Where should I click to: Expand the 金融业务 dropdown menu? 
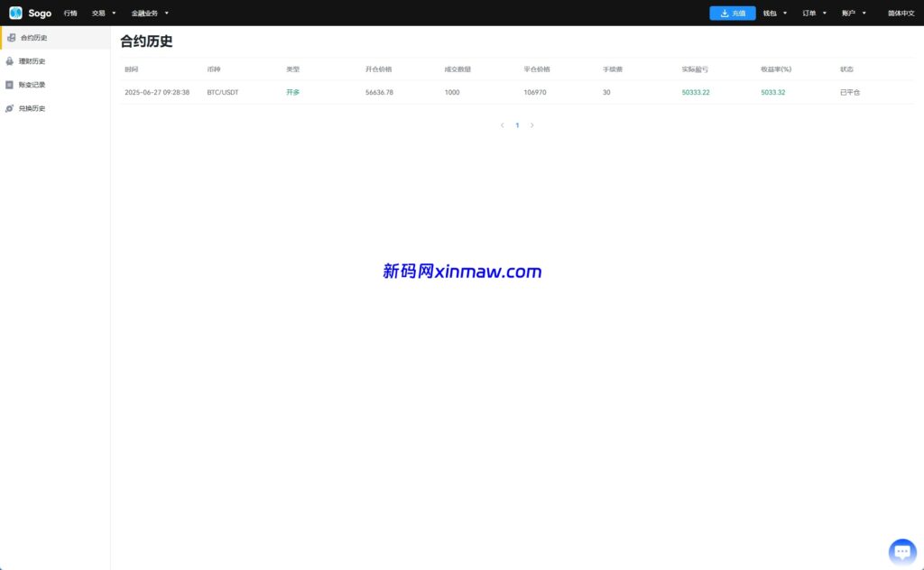point(150,14)
